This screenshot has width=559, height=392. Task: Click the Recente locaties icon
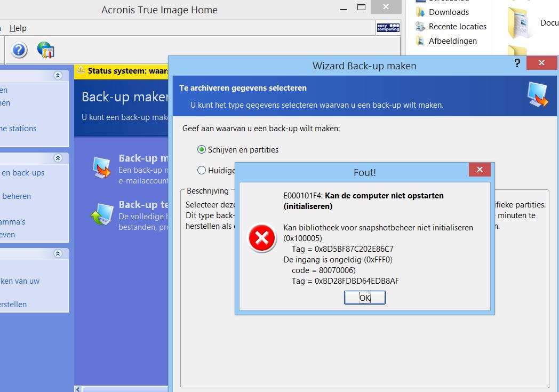[420, 26]
